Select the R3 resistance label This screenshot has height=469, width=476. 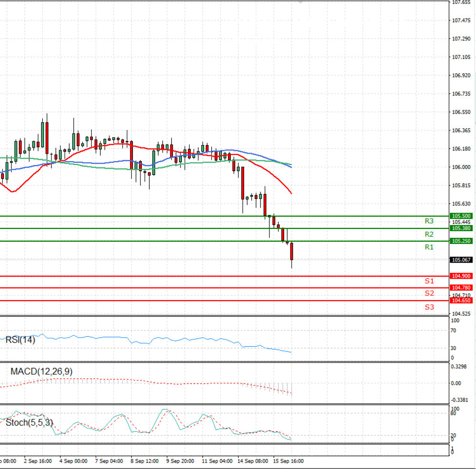(429, 221)
